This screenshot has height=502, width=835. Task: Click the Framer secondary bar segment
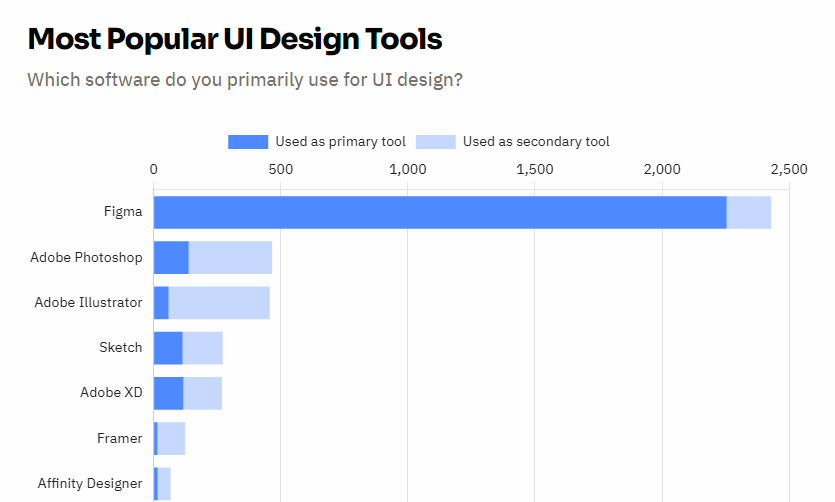[171, 439]
